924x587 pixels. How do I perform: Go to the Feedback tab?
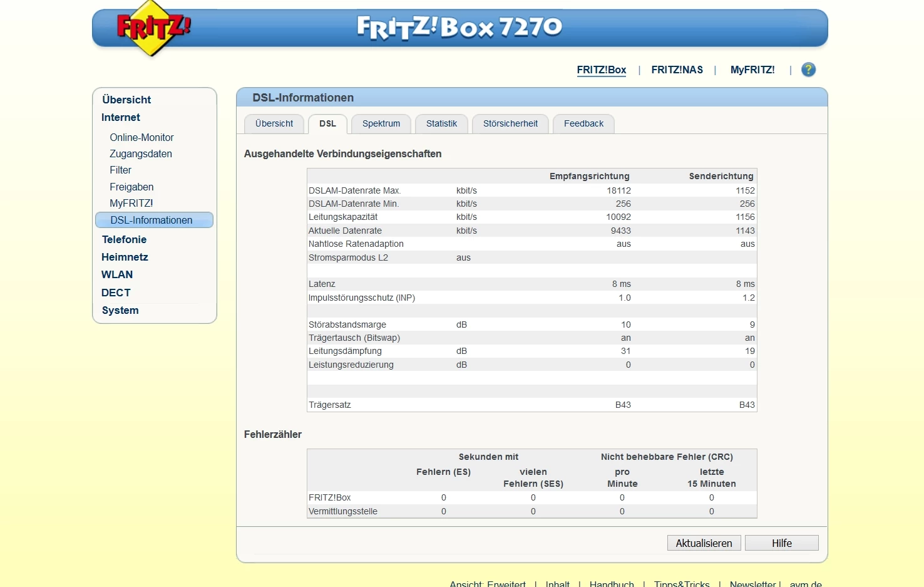pos(583,124)
